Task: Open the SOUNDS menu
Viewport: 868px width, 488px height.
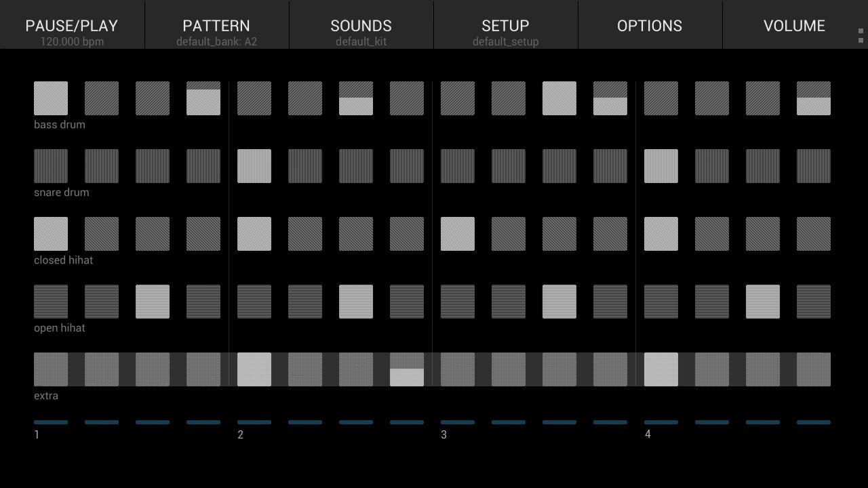Action: click(x=361, y=25)
